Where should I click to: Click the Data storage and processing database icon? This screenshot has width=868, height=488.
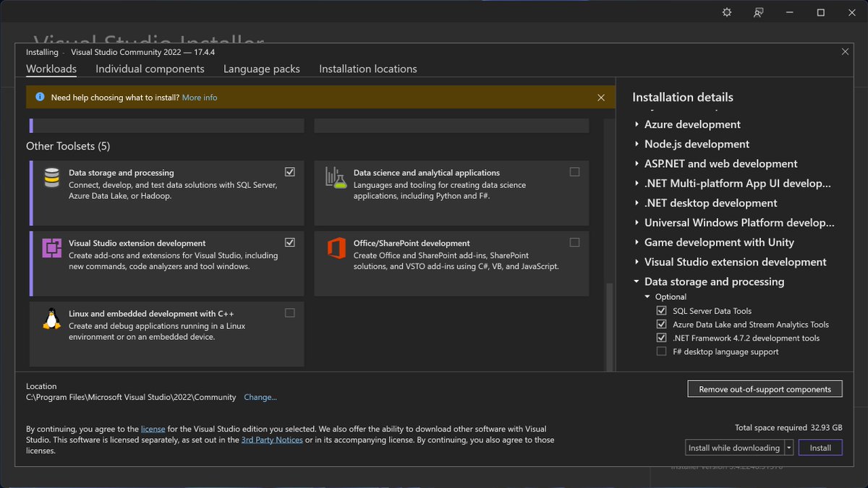tap(51, 178)
